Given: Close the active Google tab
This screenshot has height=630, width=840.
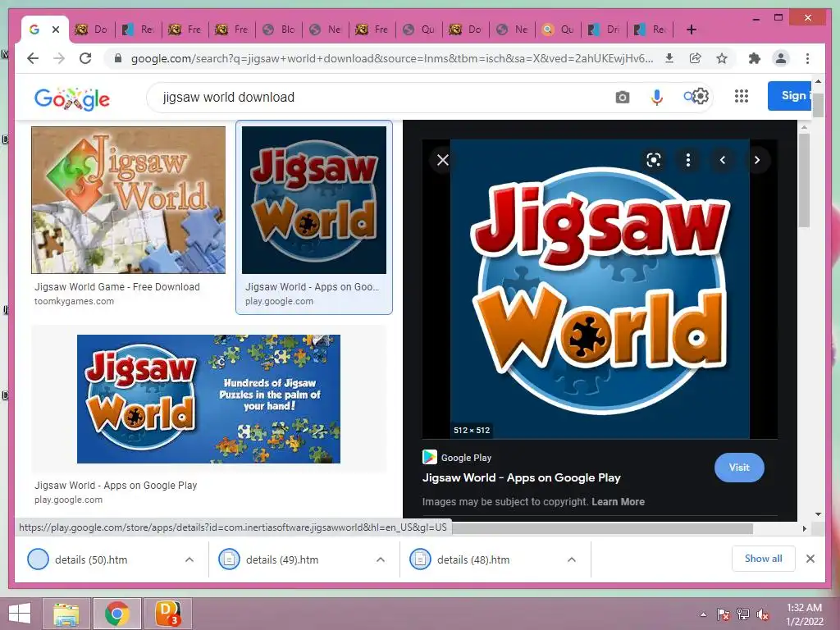Looking at the screenshot, I should [x=55, y=30].
